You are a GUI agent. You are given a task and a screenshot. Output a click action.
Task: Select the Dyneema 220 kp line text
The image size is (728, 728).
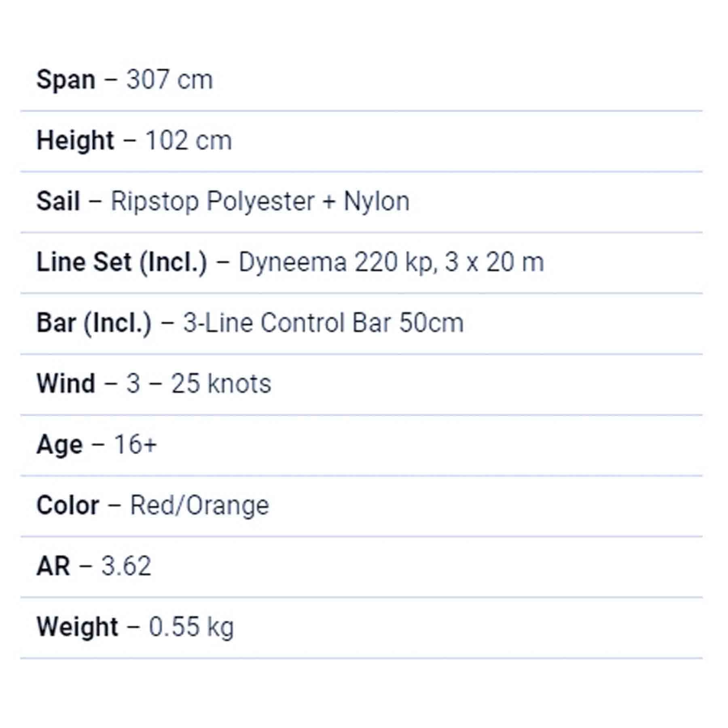tap(338, 262)
